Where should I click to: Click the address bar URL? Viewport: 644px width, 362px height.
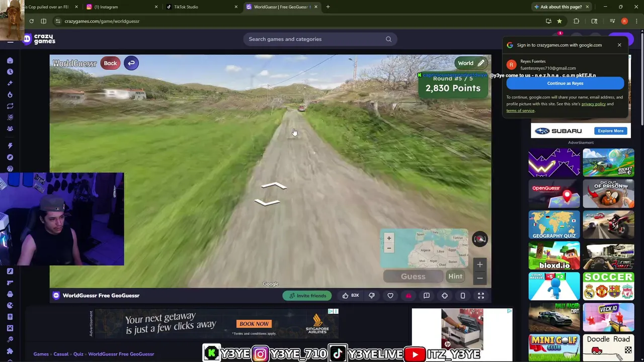coord(102,21)
